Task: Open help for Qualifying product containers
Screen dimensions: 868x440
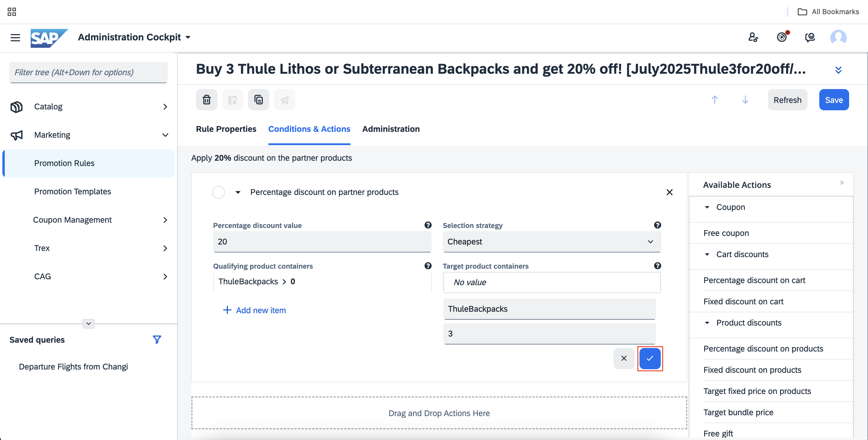Action: [x=428, y=266]
